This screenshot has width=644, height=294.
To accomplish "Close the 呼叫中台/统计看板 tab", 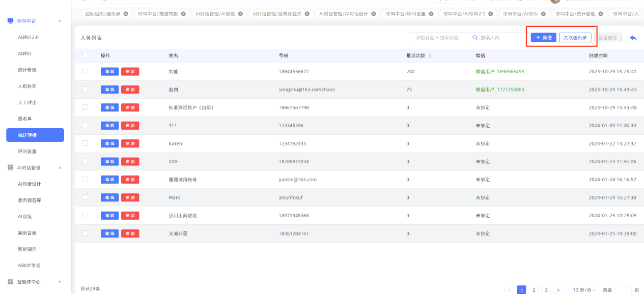I will 601,14.
